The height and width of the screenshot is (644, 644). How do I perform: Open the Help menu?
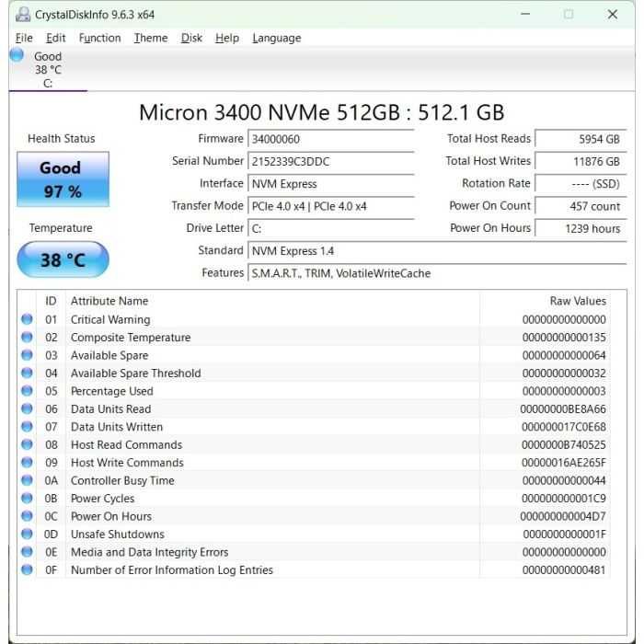(x=226, y=39)
